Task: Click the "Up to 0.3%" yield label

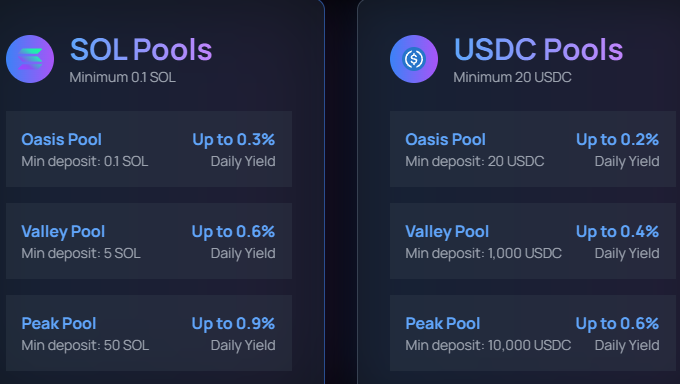Action: [x=234, y=140]
